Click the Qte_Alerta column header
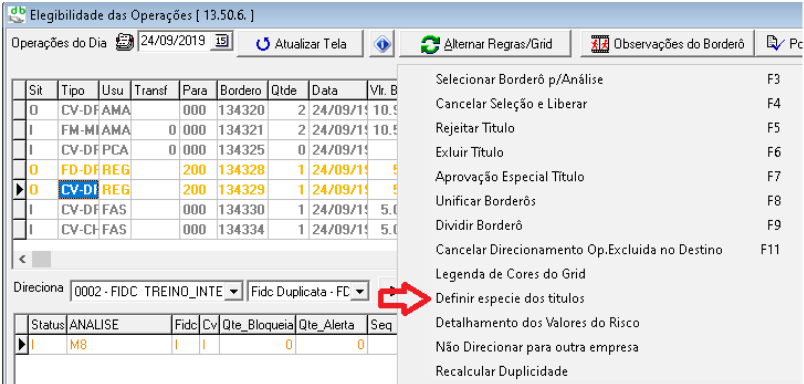804x384 pixels. point(331,325)
